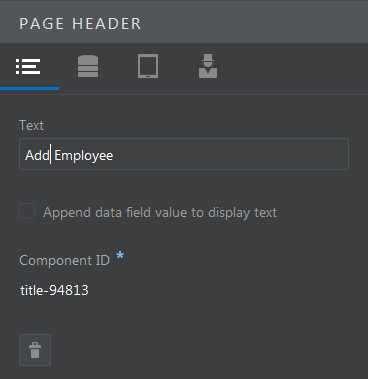The width and height of the screenshot is (368, 379).
Task: Switch to the data source tab icon
Action: (88, 66)
